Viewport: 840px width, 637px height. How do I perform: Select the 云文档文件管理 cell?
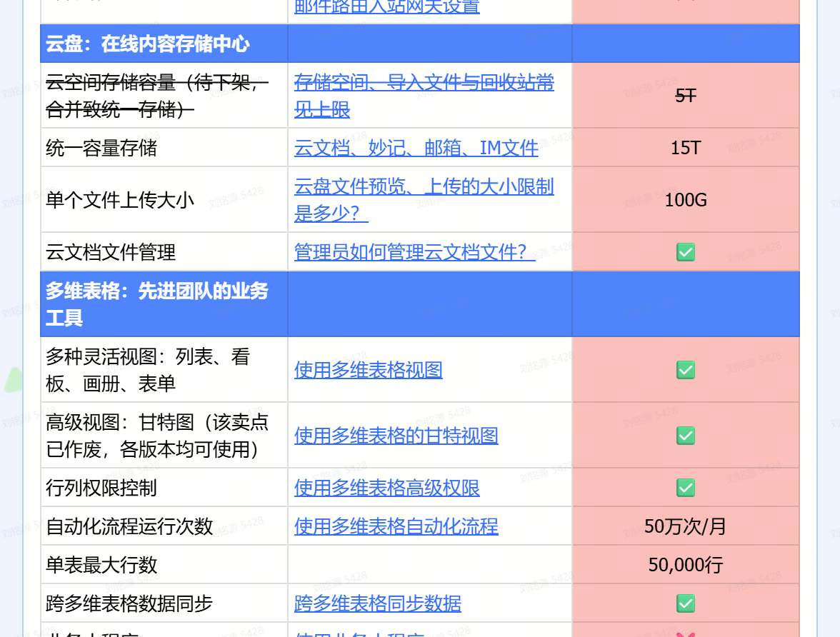[x=164, y=252]
